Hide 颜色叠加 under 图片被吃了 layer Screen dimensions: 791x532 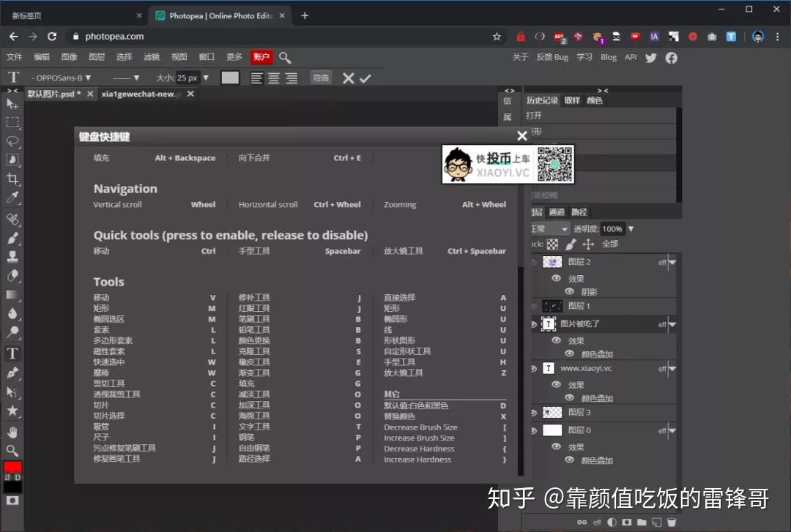pyautogui.click(x=570, y=353)
